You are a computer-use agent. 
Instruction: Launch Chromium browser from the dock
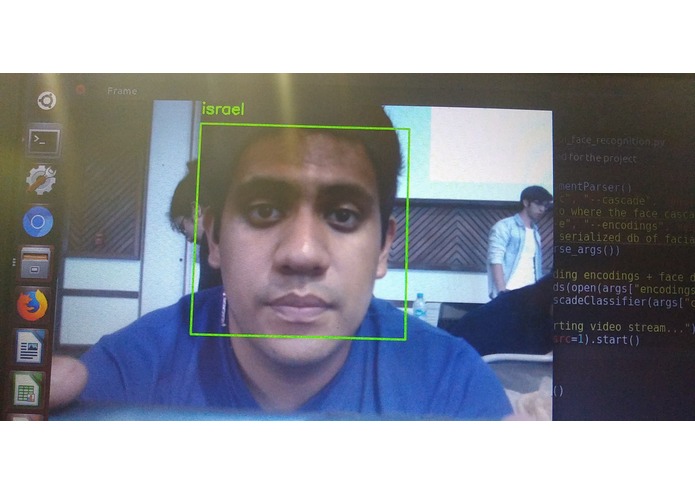point(38,222)
